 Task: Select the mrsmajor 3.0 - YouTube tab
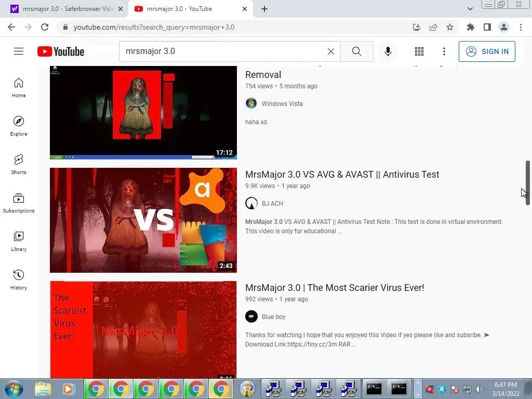click(190, 9)
